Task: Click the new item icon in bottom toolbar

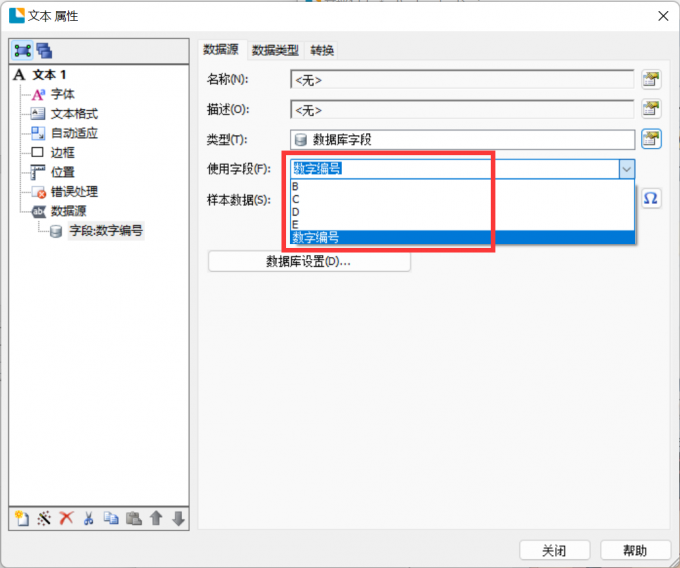Action: (21, 518)
